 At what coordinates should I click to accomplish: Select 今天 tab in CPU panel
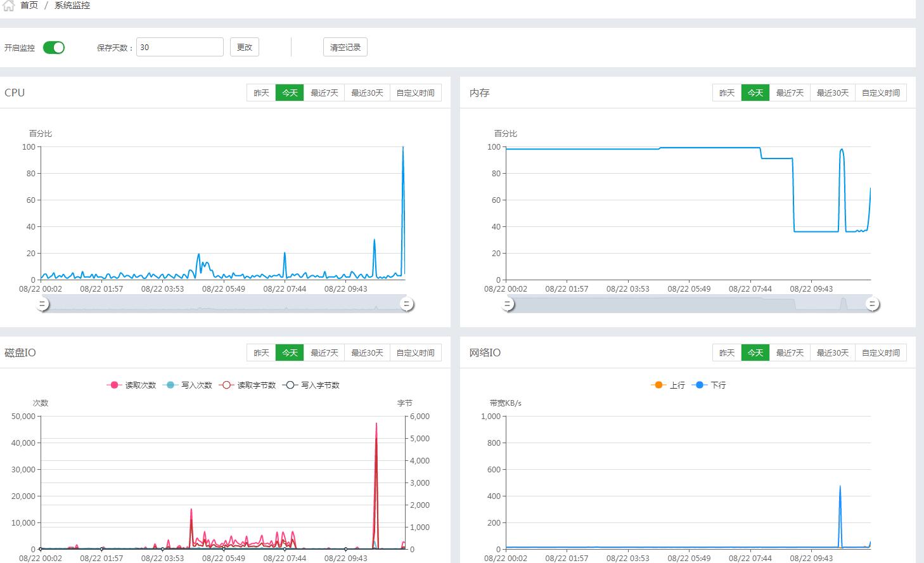290,93
